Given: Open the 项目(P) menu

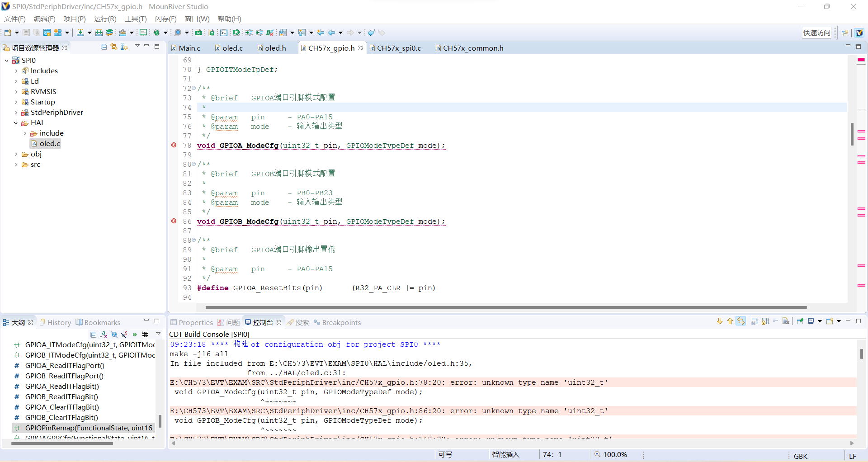Looking at the screenshot, I should tap(75, 19).
